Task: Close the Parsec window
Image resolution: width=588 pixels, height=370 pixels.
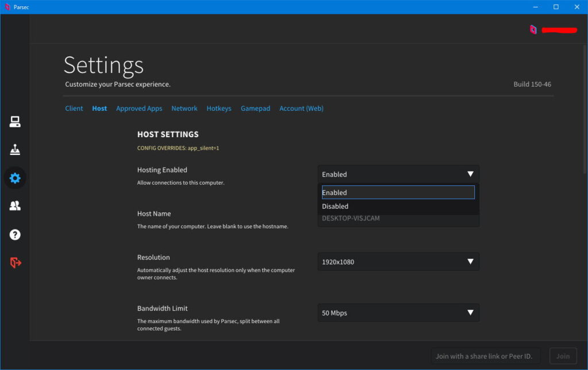Action: point(577,7)
